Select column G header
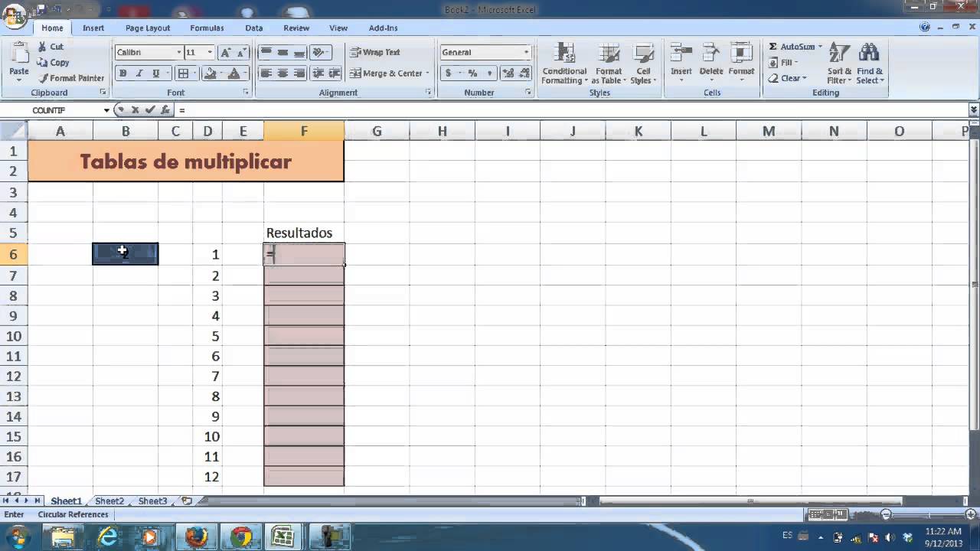This screenshot has height=551, width=980. coord(377,132)
